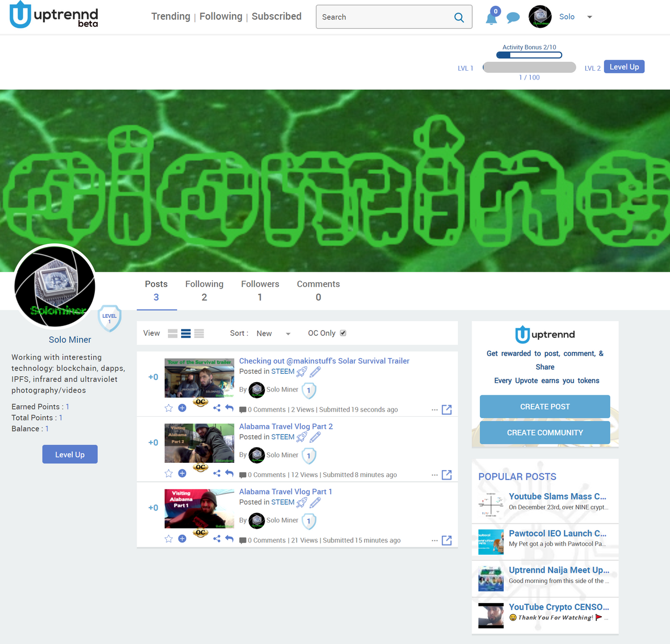Share Alabama Travel Vlog Part 2
This screenshot has height=644, width=670.
click(x=217, y=473)
